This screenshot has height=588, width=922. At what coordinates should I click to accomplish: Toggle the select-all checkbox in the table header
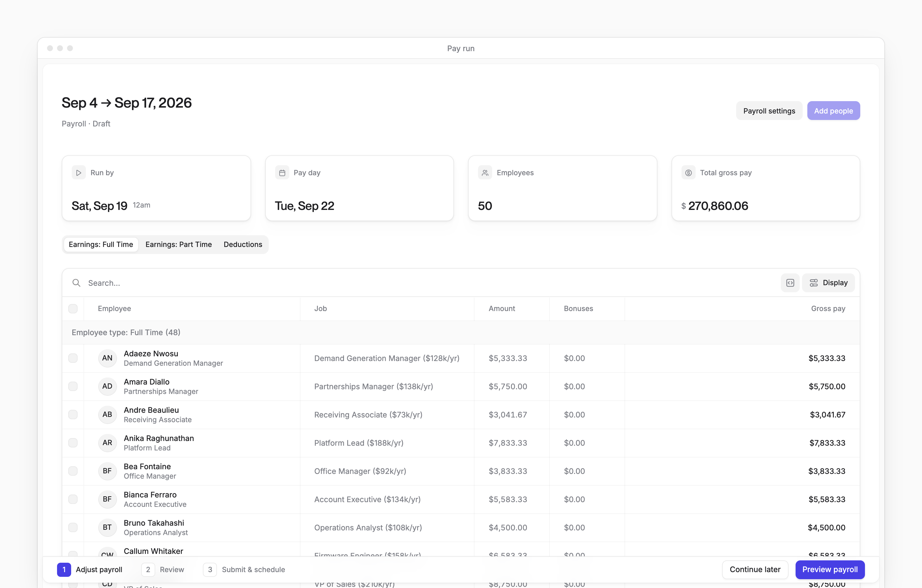(73, 308)
